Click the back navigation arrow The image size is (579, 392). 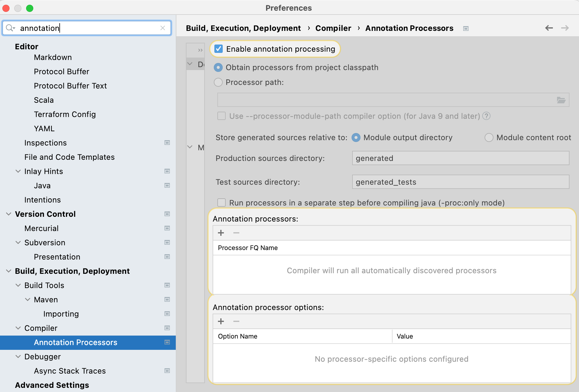[x=549, y=28]
